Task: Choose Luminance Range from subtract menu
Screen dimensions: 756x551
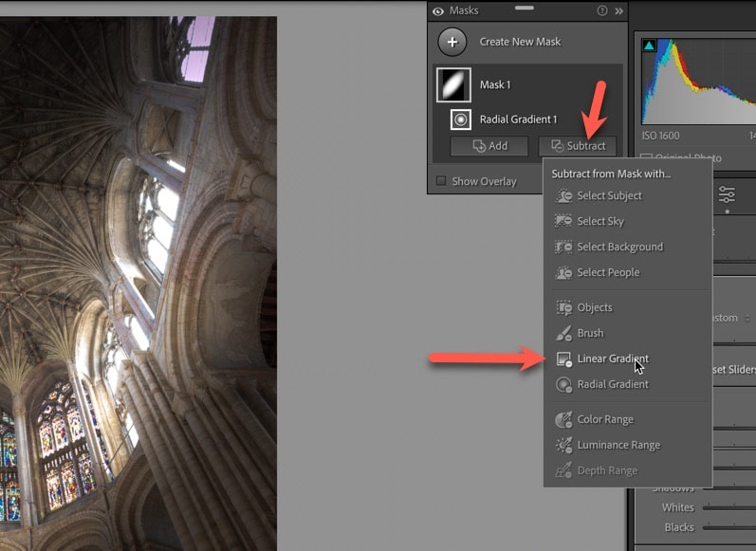Action: tap(628, 445)
